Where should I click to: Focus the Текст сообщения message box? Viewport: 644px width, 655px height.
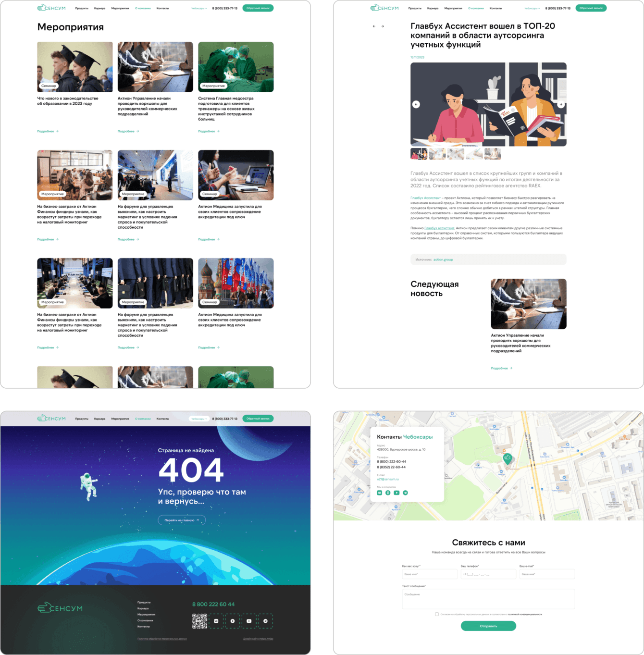click(488, 599)
